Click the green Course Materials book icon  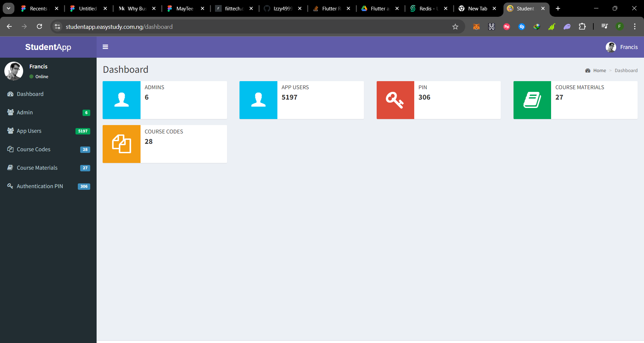coord(532,100)
